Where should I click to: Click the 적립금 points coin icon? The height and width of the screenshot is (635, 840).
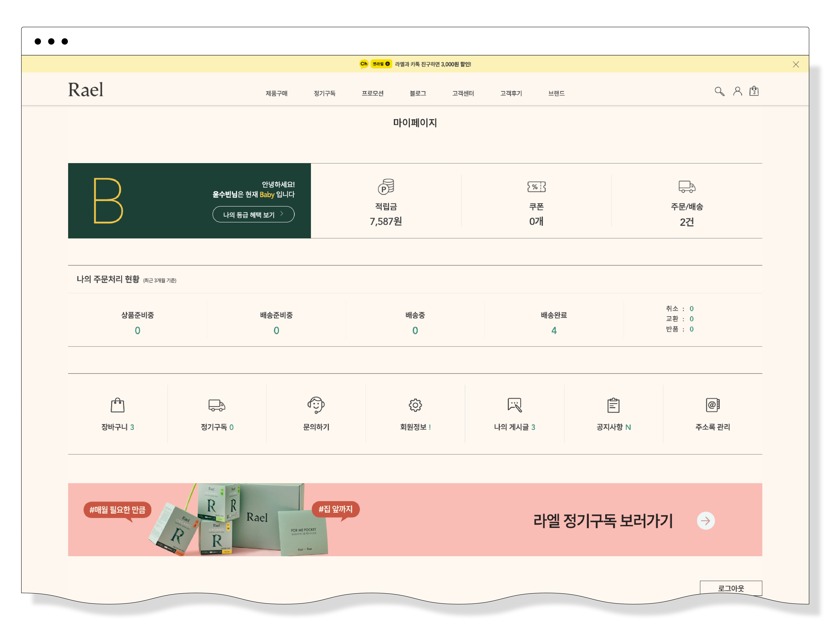click(386, 187)
